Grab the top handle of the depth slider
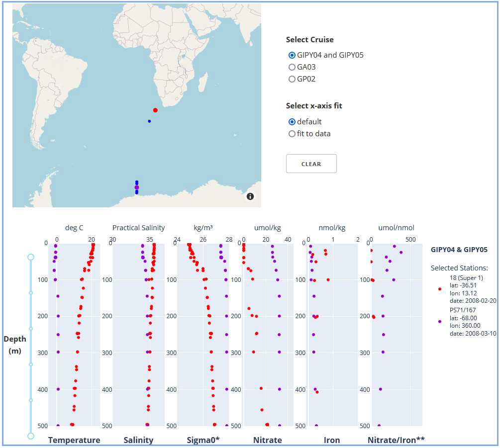The width and height of the screenshot is (500, 448). tap(31, 257)
